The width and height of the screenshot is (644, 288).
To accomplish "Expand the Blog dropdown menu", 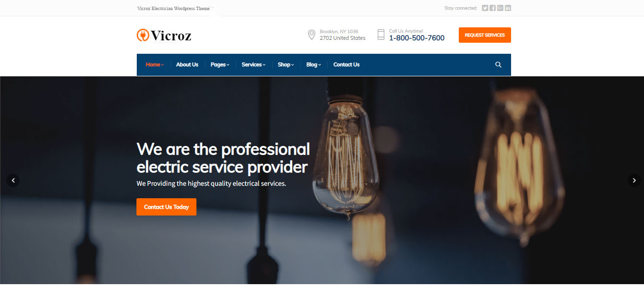I will 313,65.
